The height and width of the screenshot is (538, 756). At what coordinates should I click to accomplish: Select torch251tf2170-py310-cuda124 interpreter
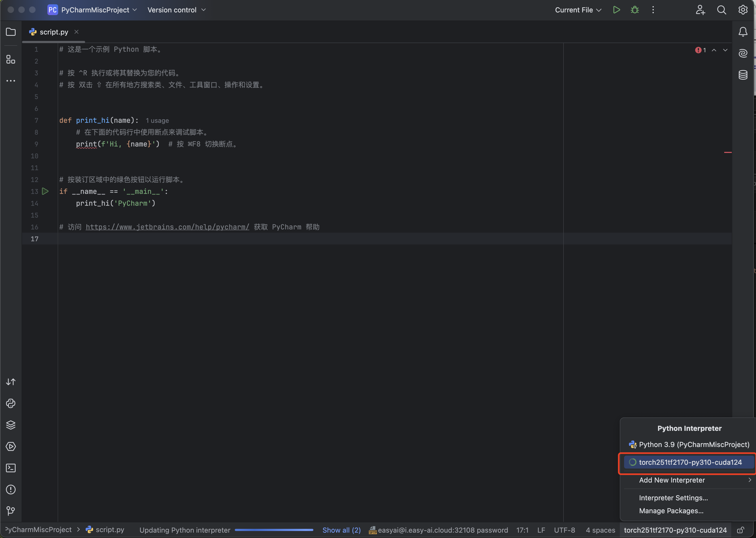689,462
